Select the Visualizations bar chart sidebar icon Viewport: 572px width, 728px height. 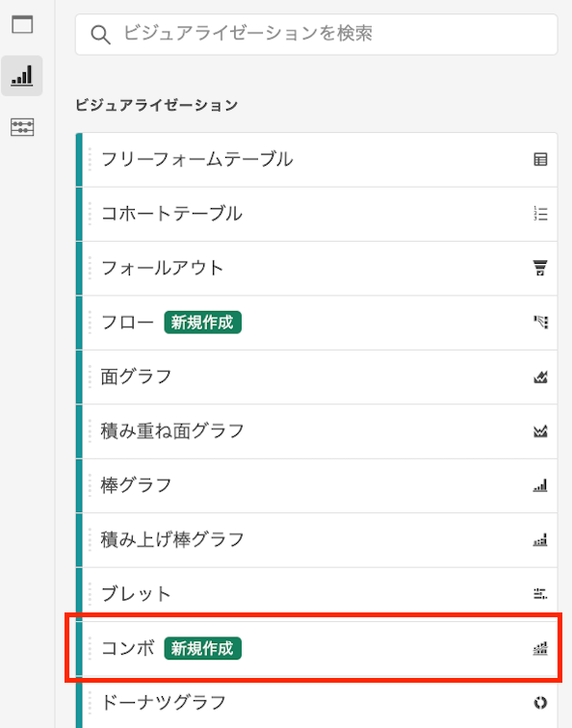point(22,76)
